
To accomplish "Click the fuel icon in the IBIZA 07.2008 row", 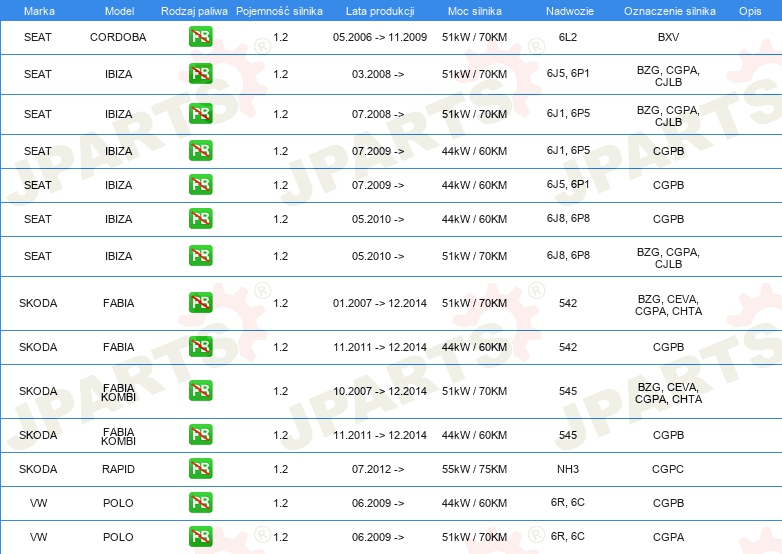I will (200, 113).
